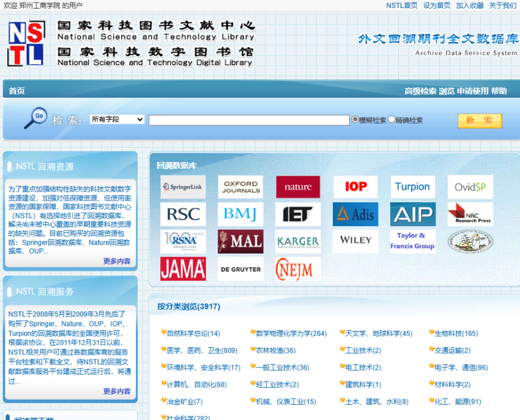Open the Taylor & Francis Group logo

click(x=413, y=241)
